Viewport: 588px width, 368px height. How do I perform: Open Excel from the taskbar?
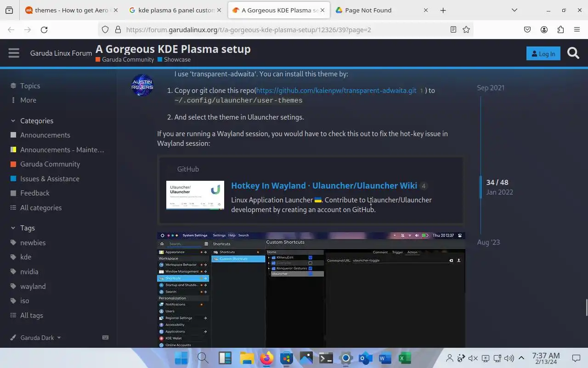(x=405, y=358)
